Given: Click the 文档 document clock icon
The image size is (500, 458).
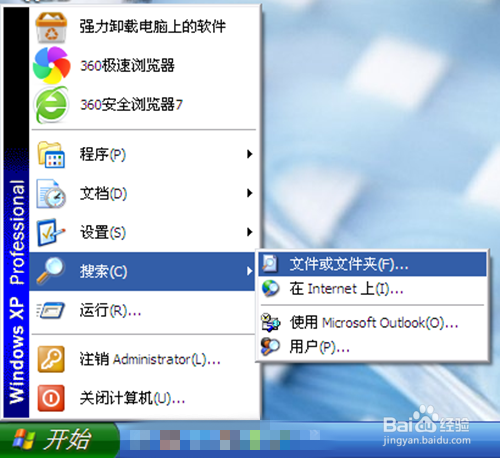Looking at the screenshot, I should click(x=51, y=194).
